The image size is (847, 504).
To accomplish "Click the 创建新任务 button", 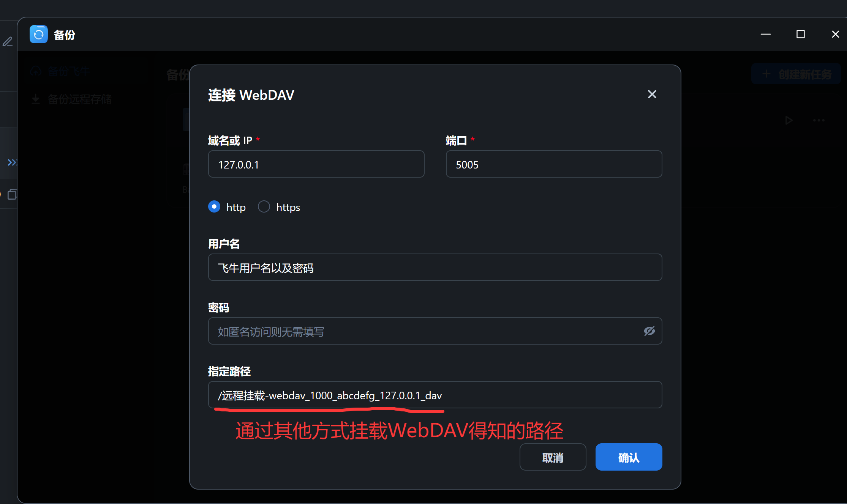I will tap(796, 74).
